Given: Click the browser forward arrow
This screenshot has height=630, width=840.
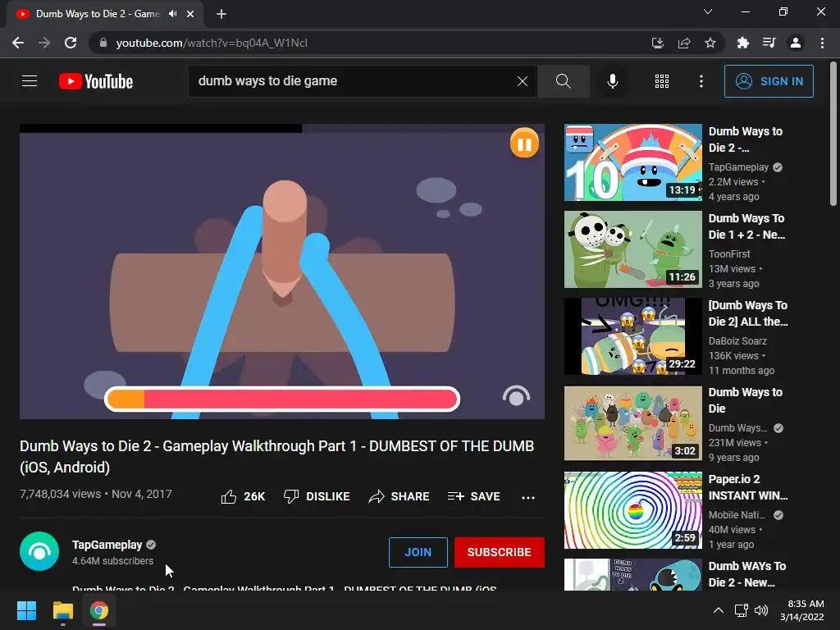Looking at the screenshot, I should coord(44,43).
